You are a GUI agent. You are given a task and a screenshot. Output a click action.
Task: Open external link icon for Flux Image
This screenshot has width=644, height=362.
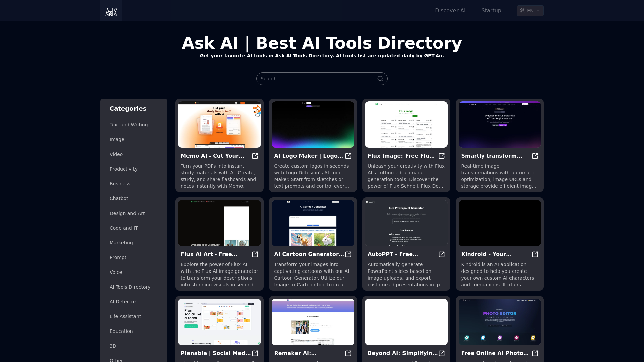pos(442,156)
